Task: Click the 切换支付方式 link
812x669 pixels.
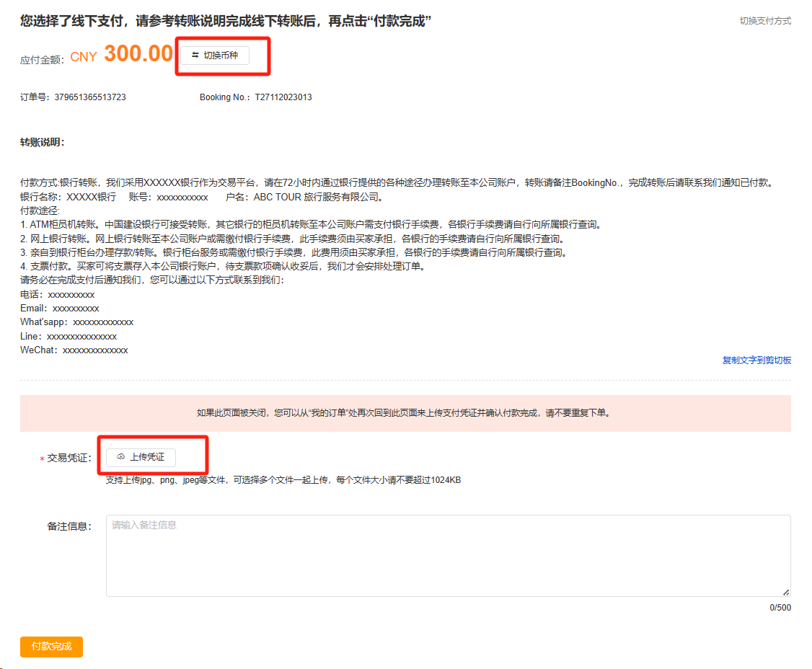Action: point(765,21)
